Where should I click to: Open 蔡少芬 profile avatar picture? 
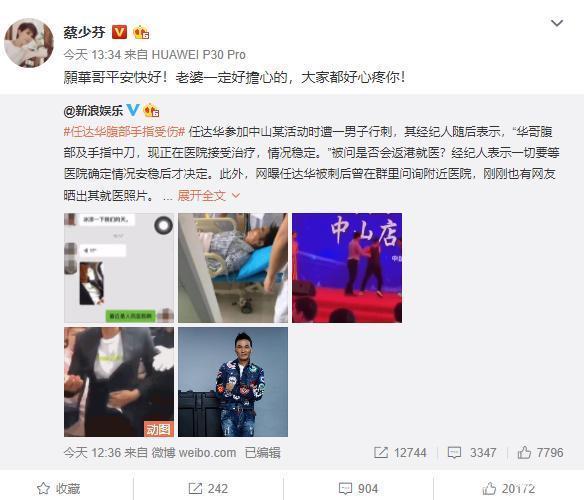pyautogui.click(x=29, y=42)
